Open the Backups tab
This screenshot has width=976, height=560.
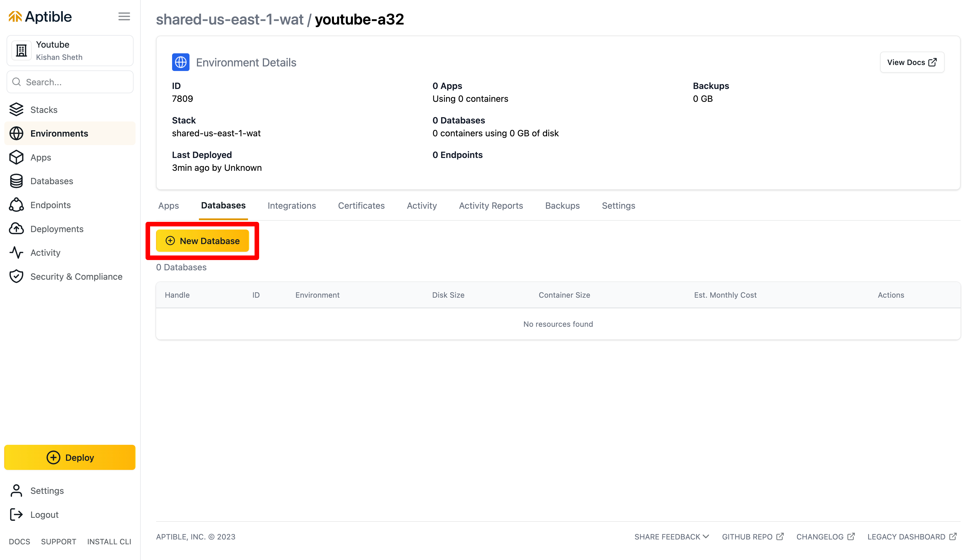coord(562,206)
